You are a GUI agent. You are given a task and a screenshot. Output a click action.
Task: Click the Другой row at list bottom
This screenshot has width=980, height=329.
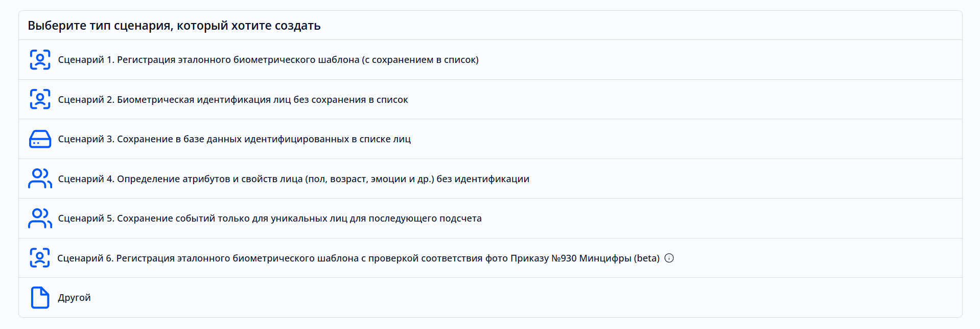pos(460,297)
